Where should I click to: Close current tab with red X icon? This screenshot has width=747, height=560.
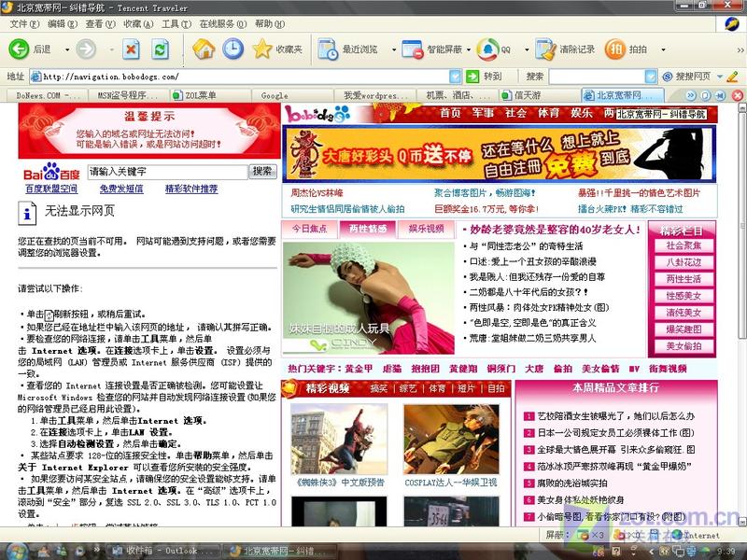tap(738, 96)
